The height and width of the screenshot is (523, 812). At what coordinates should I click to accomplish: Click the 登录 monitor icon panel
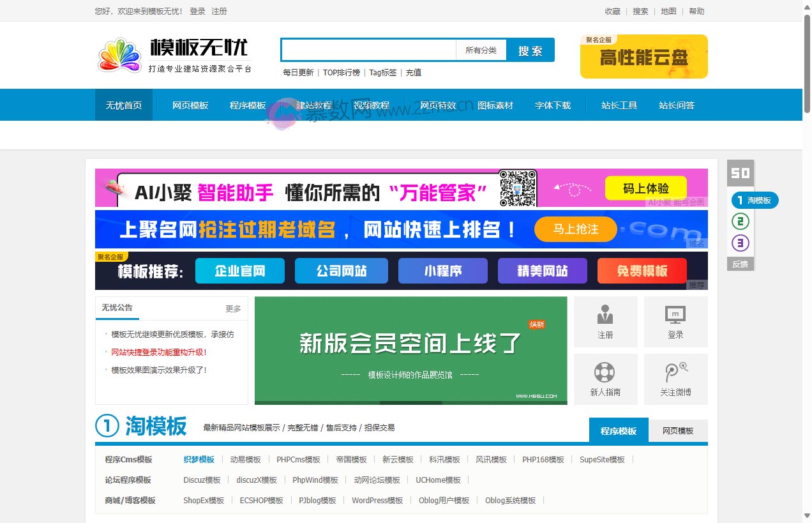click(x=675, y=321)
